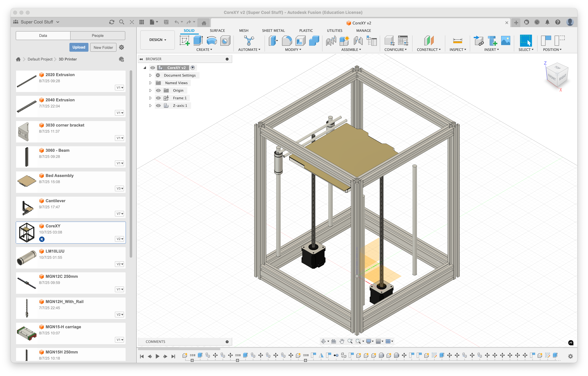Expand the Document Settings tree node
This screenshot has height=376, width=588.
[x=150, y=75]
